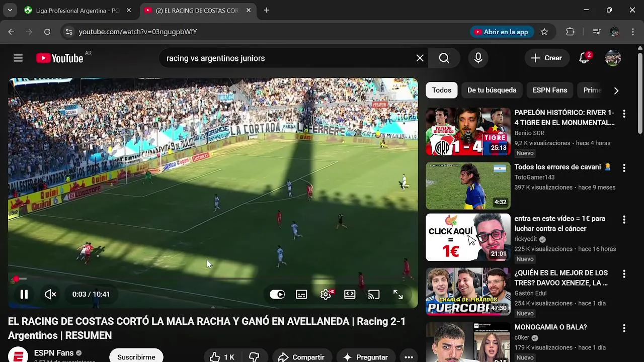Close the Liga Profesional Argentina tab
644x362 pixels.
(129, 10)
